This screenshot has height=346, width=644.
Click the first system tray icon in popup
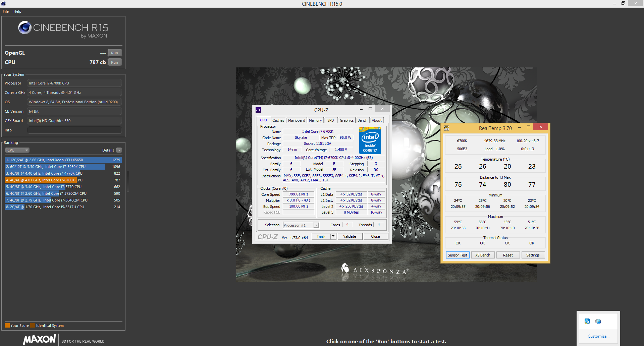[587, 321]
